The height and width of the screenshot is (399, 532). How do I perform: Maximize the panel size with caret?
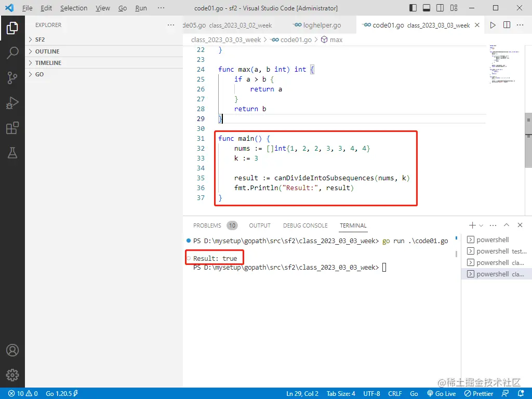click(507, 225)
